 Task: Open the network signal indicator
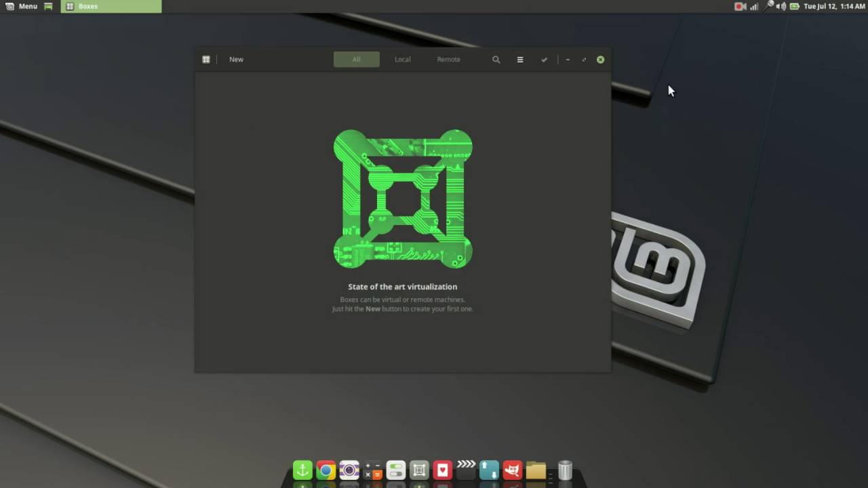point(754,6)
